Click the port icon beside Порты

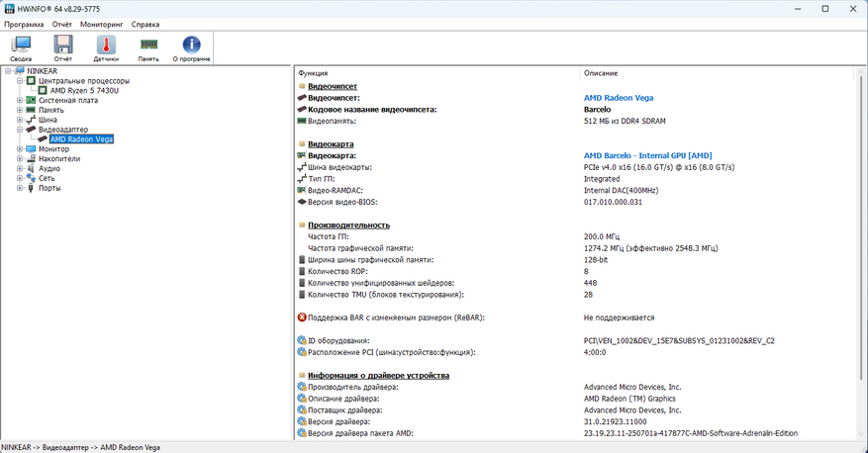[31, 188]
